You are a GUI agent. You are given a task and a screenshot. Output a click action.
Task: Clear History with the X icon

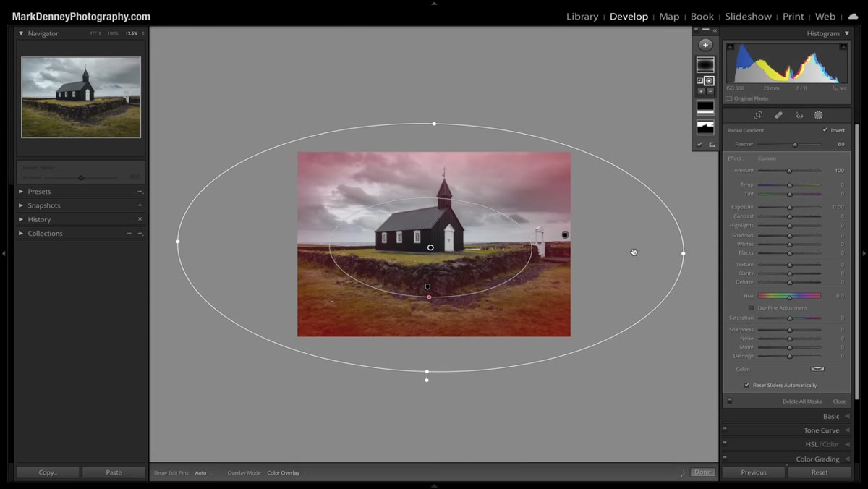(x=140, y=219)
